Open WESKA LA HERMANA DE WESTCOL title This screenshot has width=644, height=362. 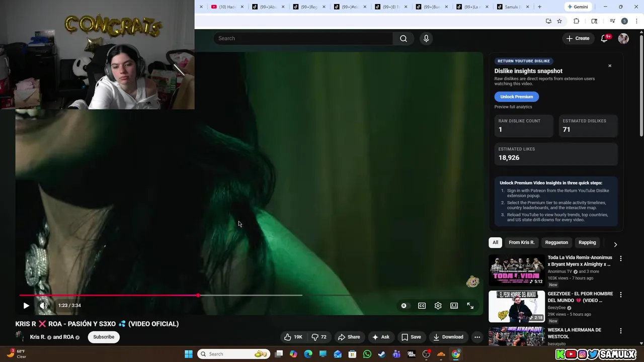click(x=575, y=333)
